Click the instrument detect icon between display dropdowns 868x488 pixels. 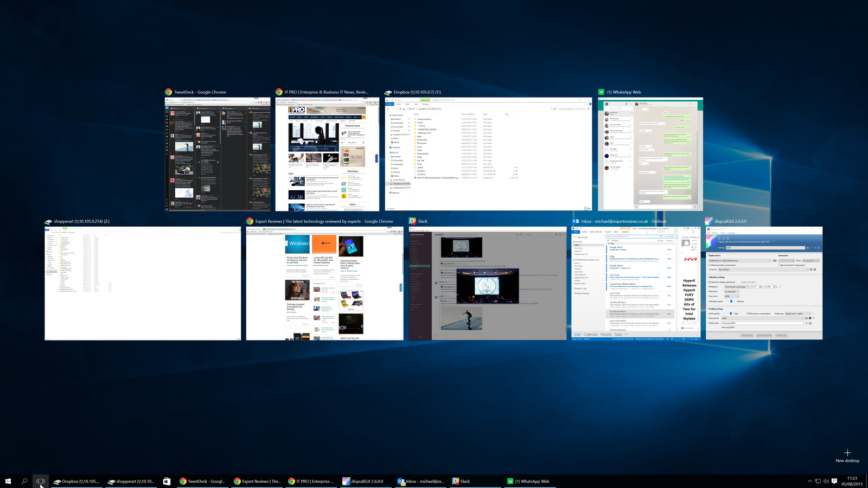tap(774, 260)
